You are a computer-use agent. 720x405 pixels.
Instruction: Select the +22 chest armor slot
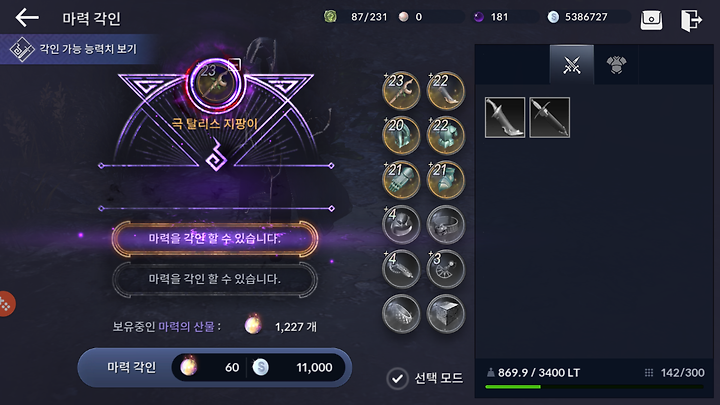pos(445,135)
